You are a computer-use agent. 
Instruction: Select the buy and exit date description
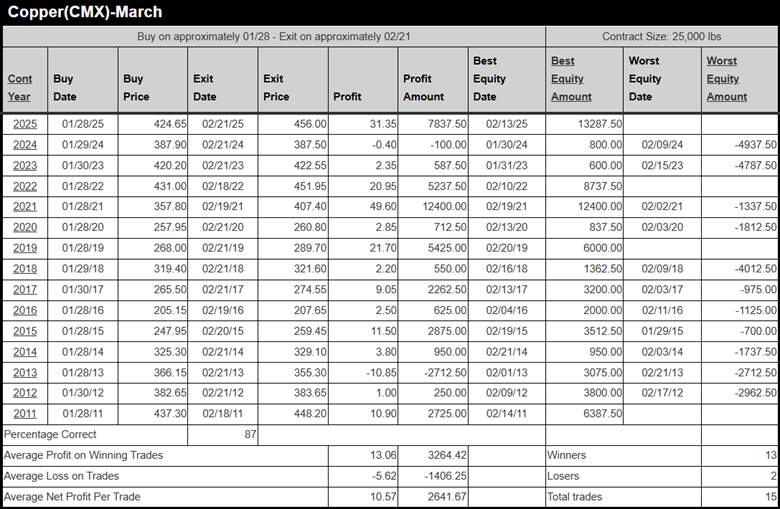274,36
